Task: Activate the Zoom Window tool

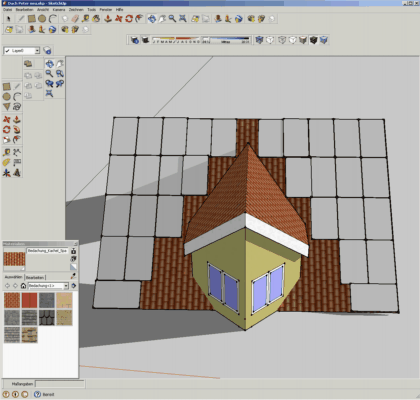Action: [60, 74]
